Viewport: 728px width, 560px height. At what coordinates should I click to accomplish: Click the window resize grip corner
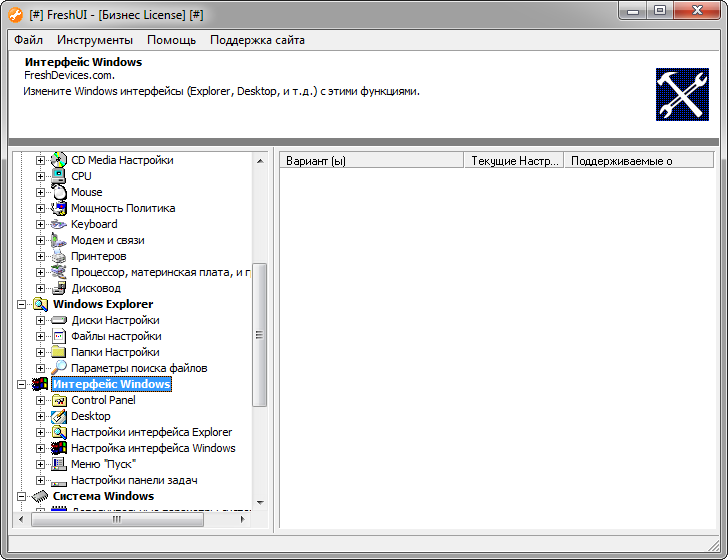click(714, 546)
